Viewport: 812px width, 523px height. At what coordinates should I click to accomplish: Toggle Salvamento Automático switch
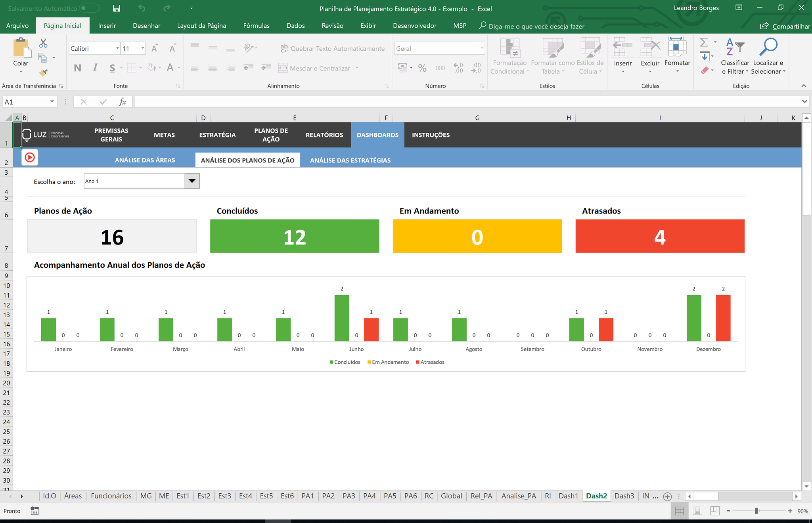click(89, 8)
